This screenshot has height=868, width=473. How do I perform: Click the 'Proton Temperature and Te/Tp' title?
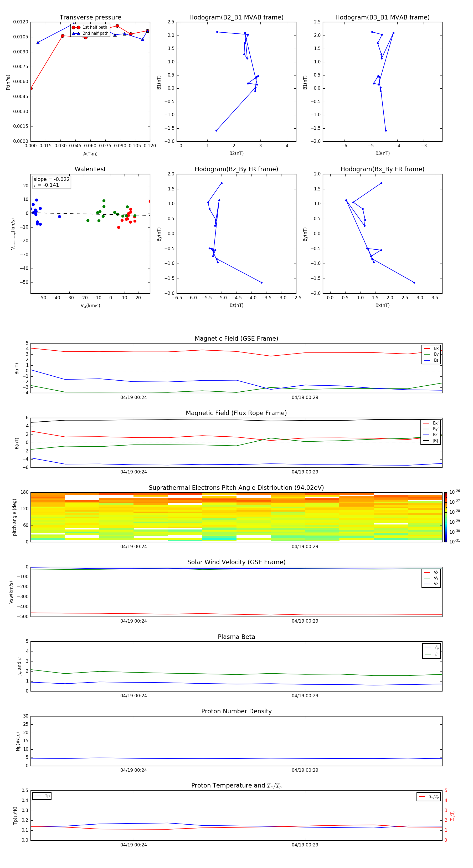point(236,786)
